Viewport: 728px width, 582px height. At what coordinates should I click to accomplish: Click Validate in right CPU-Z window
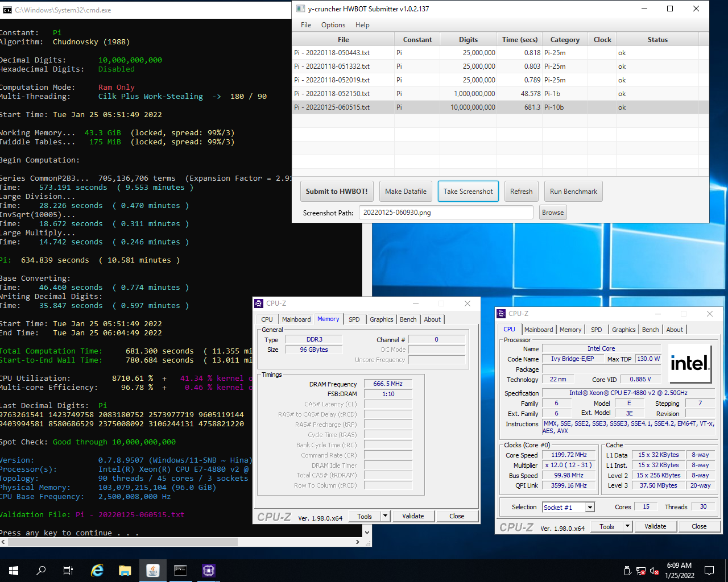(x=655, y=526)
